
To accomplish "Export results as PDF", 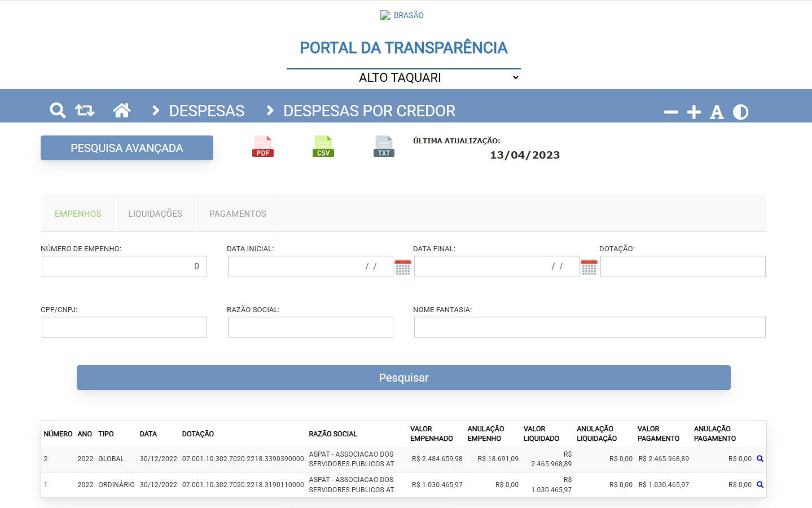I will tap(263, 147).
